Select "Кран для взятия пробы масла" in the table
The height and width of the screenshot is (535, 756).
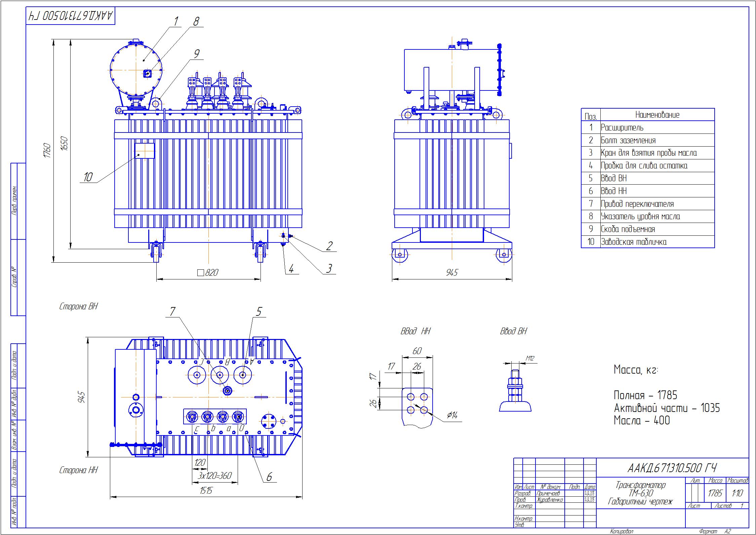point(648,153)
